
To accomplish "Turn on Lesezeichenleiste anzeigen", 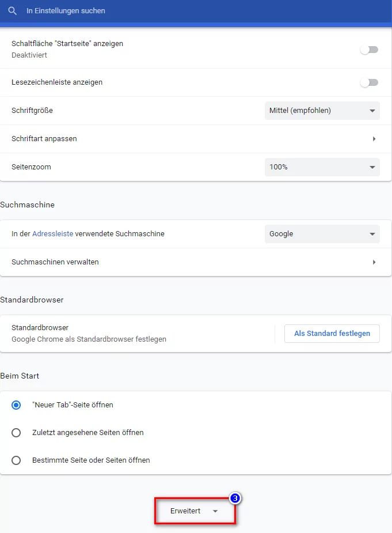I will click(x=369, y=82).
